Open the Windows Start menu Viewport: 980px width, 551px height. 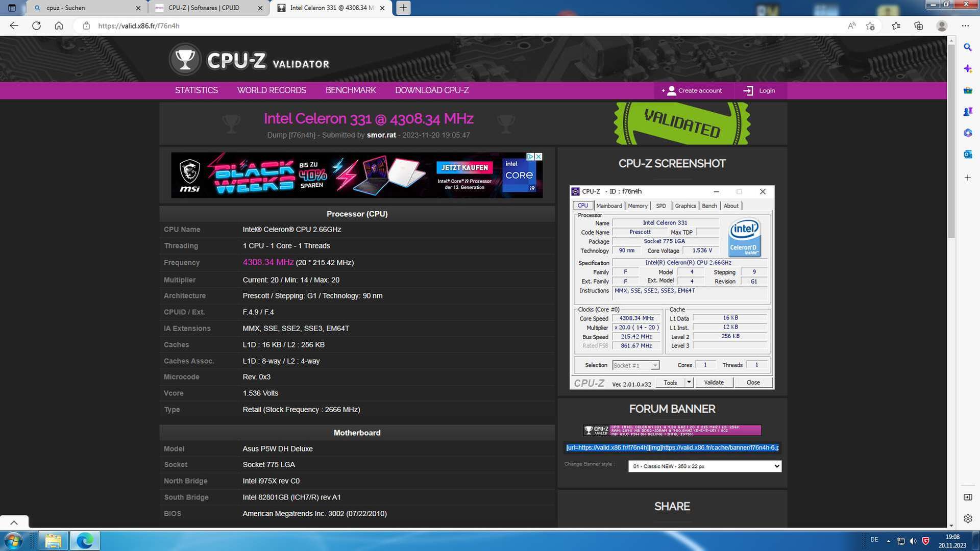[x=13, y=541]
